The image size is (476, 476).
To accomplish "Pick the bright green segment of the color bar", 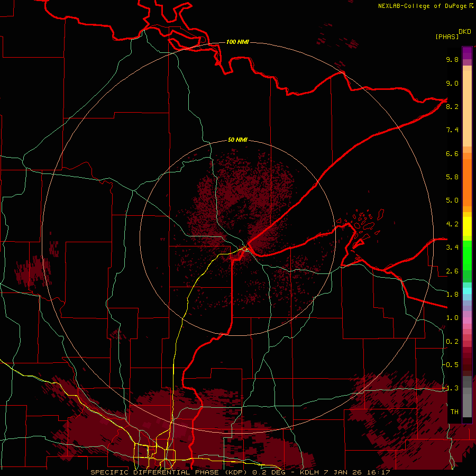I will tap(467, 257).
